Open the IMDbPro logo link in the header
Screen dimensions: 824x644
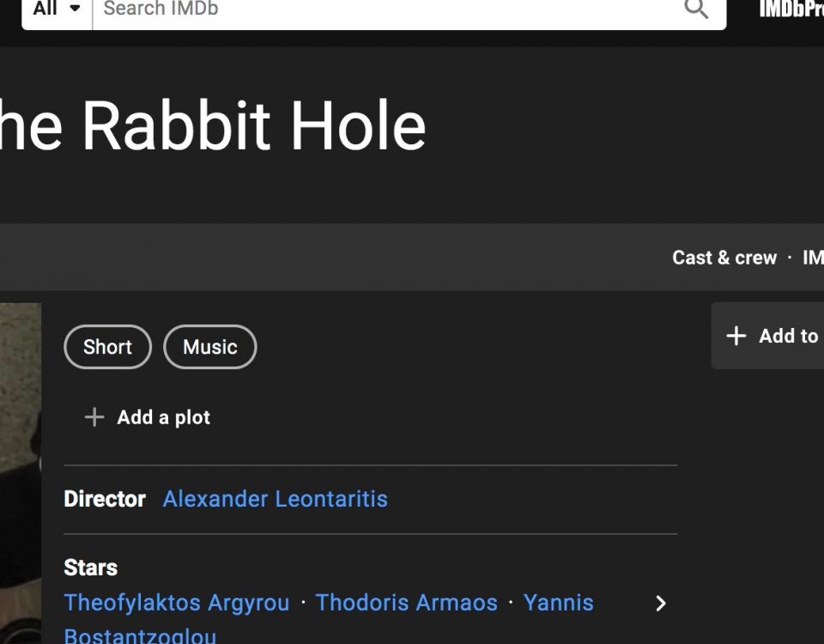791,9
